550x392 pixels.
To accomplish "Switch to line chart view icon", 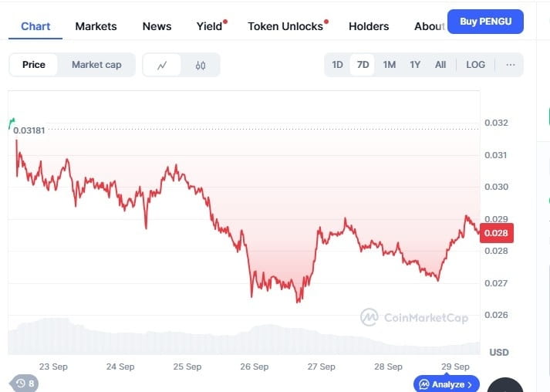I will click(x=162, y=65).
